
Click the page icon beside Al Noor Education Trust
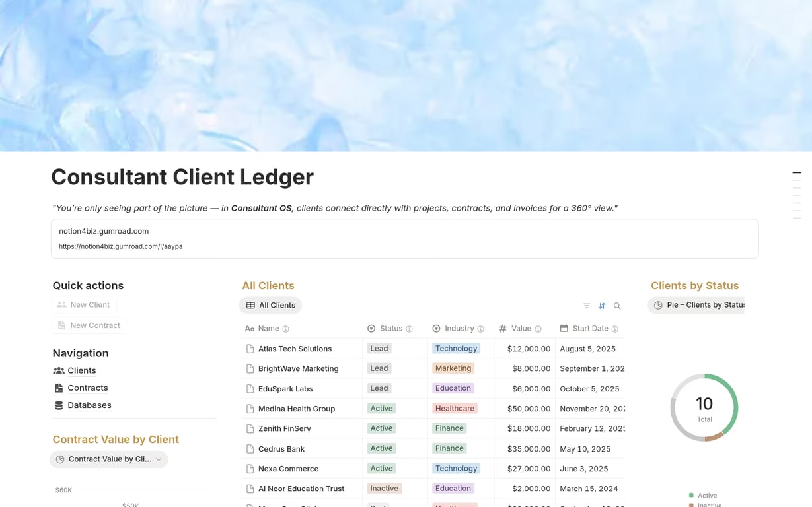(x=250, y=489)
